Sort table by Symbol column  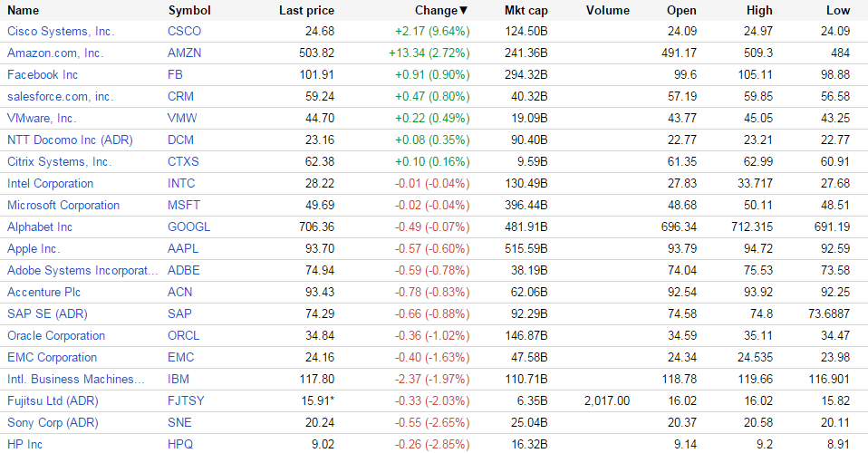coord(189,11)
